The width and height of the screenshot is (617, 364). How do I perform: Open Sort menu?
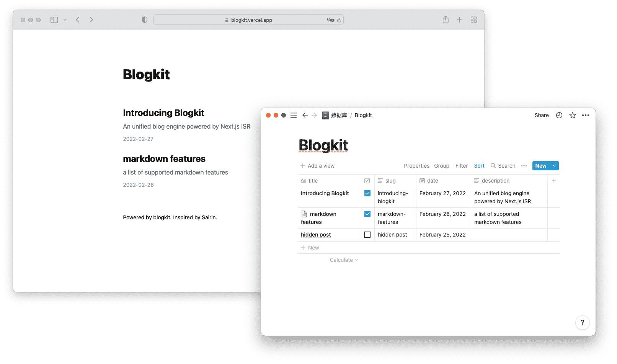click(x=479, y=166)
